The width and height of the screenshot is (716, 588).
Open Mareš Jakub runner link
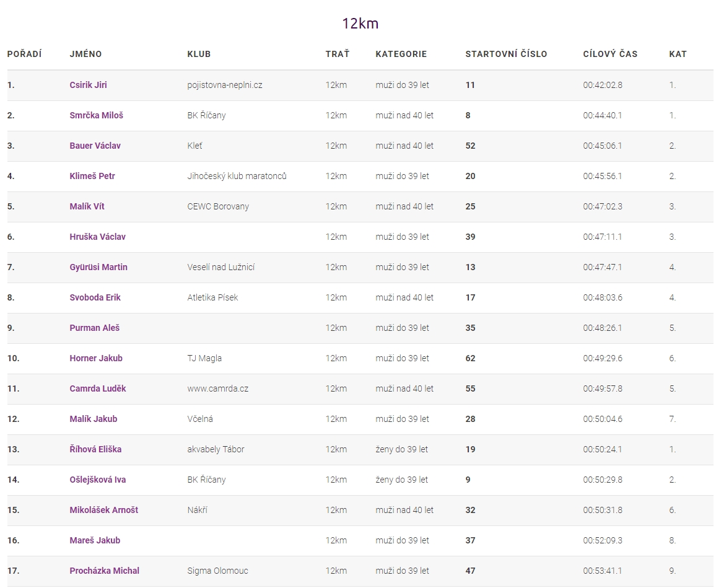(95, 540)
